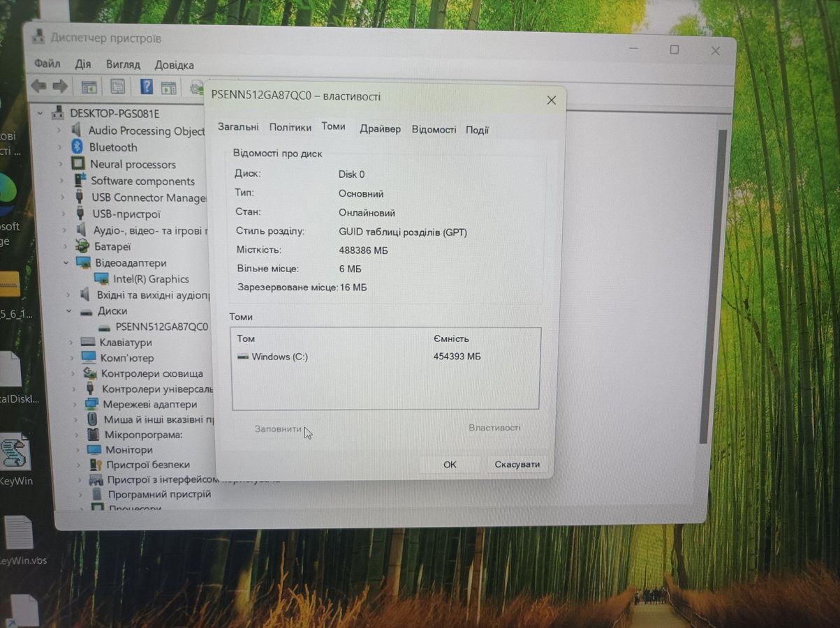Click the Мережеві адаптери network icon
The width and height of the screenshot is (840, 628).
click(x=91, y=404)
